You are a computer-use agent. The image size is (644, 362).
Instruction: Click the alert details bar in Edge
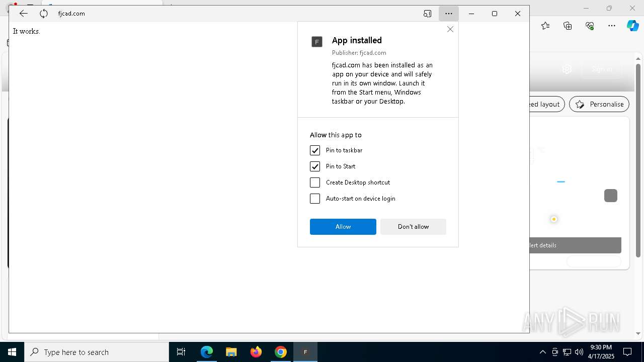pyautogui.click(x=576, y=245)
